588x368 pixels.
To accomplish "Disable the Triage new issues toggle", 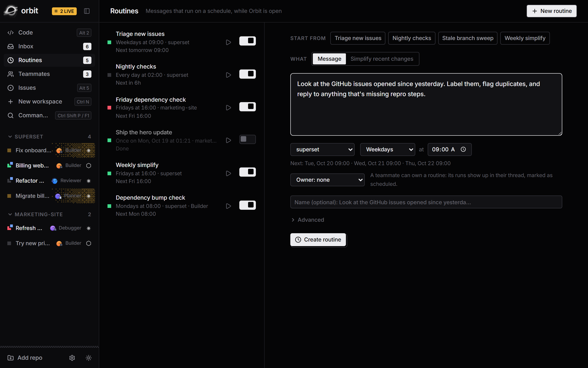I will pos(247,41).
